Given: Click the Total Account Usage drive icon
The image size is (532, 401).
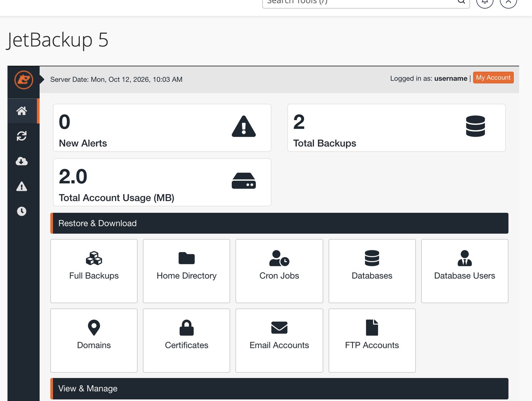Looking at the screenshot, I should coord(244,181).
